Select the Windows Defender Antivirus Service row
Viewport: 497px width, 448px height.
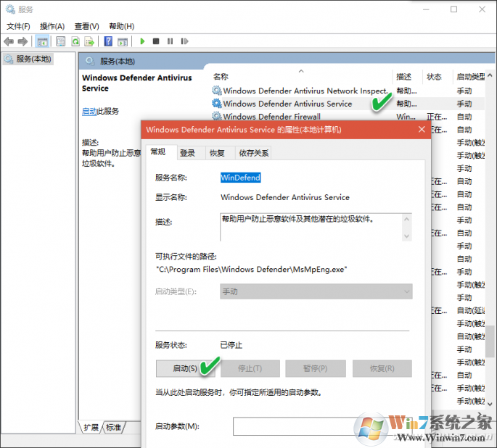pos(347,104)
